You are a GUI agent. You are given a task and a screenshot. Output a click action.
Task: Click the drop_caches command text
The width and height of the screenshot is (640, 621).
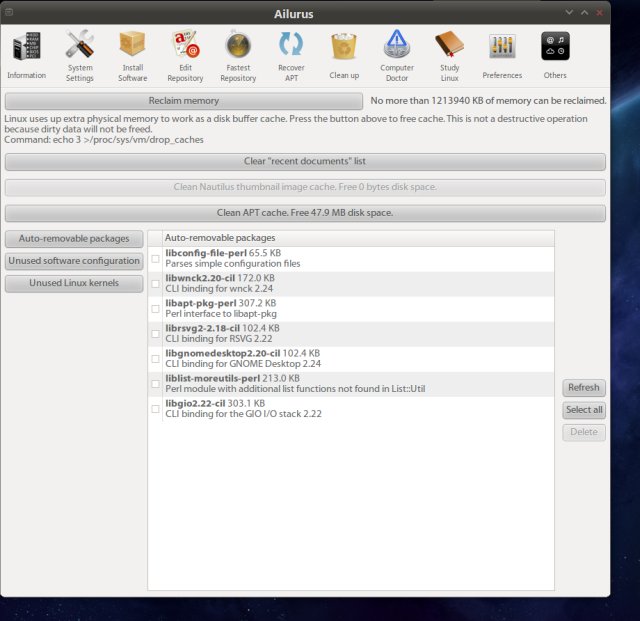tap(104, 140)
